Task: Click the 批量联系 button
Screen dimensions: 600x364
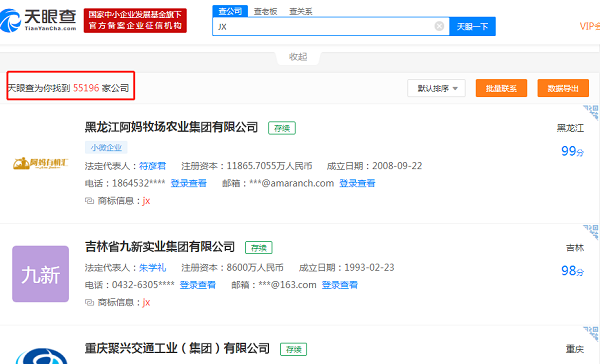Action: (x=501, y=88)
